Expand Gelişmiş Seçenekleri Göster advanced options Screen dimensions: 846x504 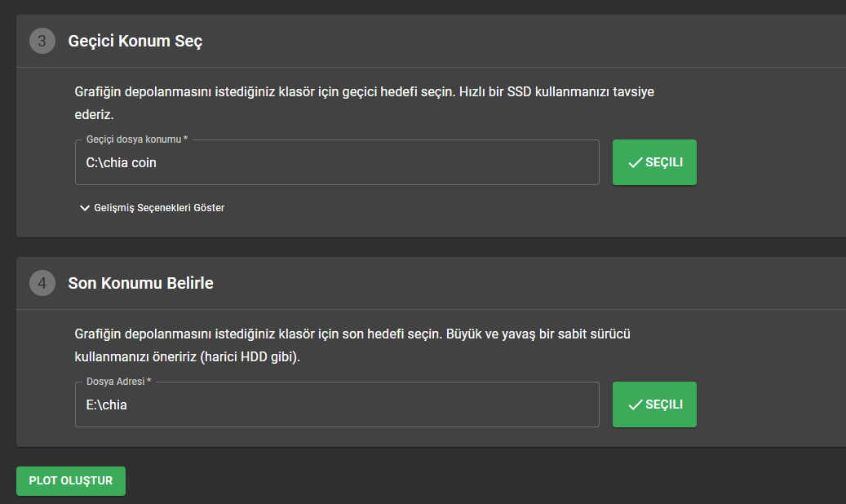point(159,208)
